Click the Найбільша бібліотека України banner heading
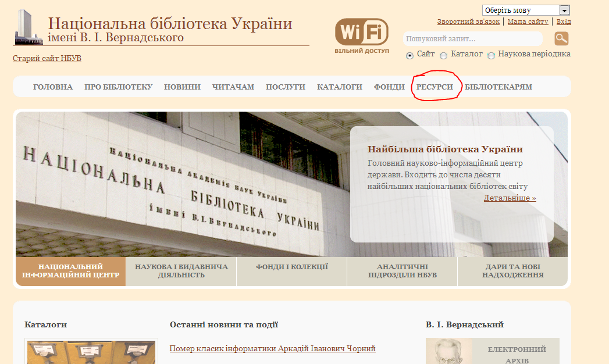This screenshot has width=609, height=364. [445, 149]
